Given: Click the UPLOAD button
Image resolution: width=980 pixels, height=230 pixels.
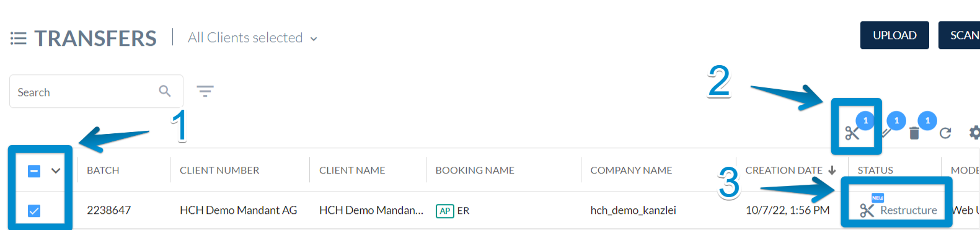Looking at the screenshot, I should (x=894, y=35).
